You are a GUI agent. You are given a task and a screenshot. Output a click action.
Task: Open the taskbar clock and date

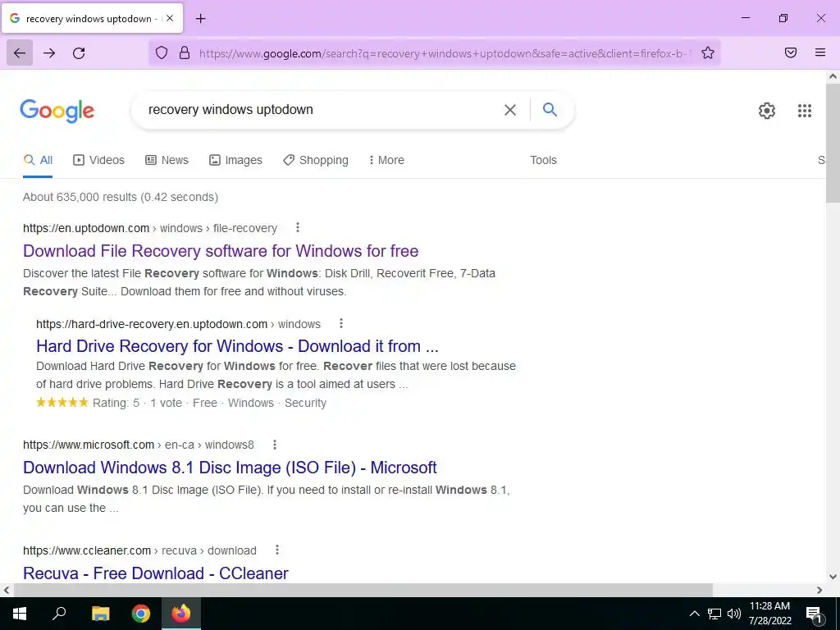[x=769, y=614]
